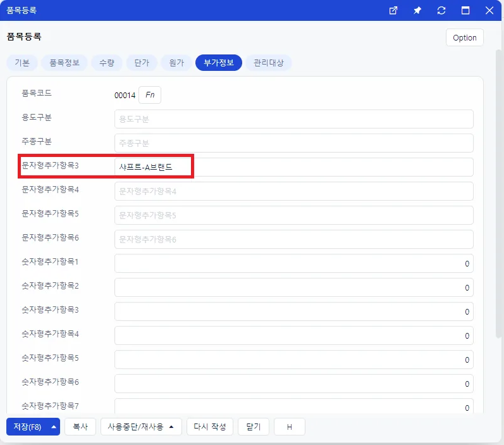Focus the 용도구분 input field
The height and width of the screenshot is (445, 504).
point(294,119)
